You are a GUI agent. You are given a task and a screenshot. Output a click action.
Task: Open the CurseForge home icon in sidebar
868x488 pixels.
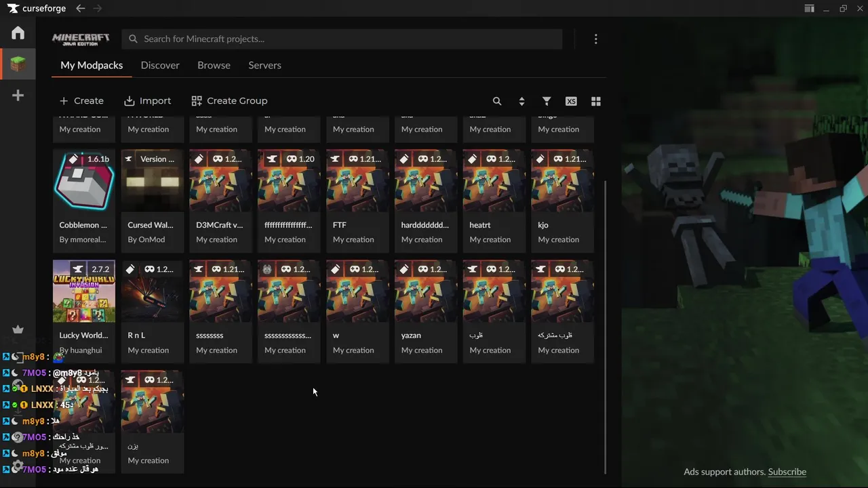(x=18, y=33)
